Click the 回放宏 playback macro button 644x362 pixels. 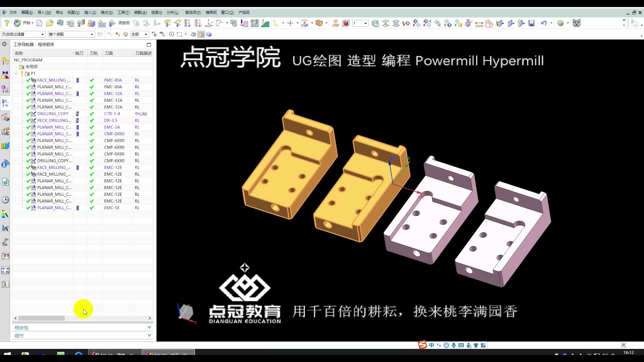click(124, 23)
